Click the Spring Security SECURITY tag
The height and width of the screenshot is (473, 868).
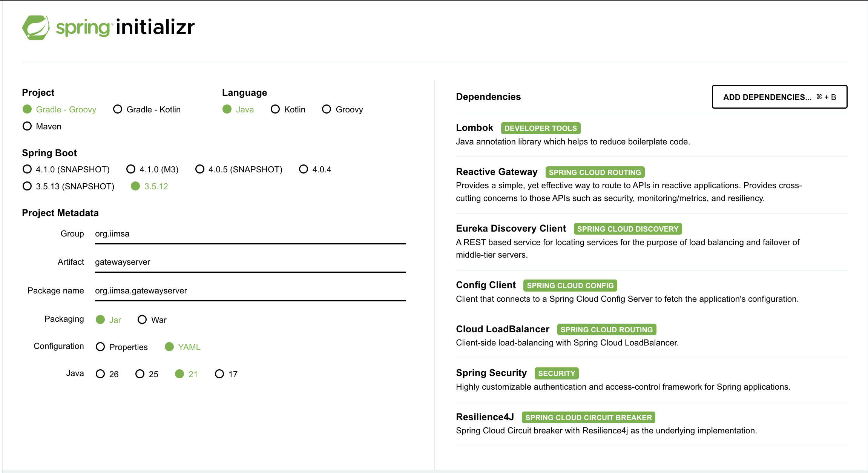pyautogui.click(x=556, y=373)
